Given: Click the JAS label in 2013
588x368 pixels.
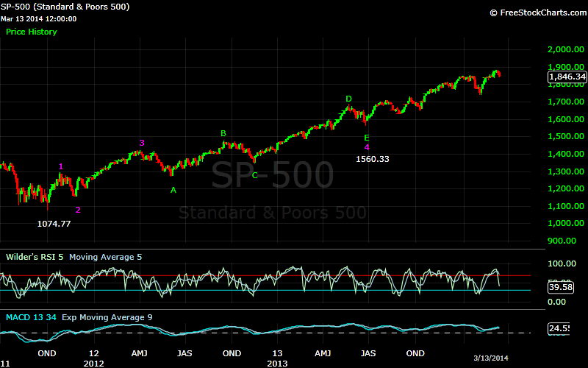Looking at the screenshot, I should [368, 353].
